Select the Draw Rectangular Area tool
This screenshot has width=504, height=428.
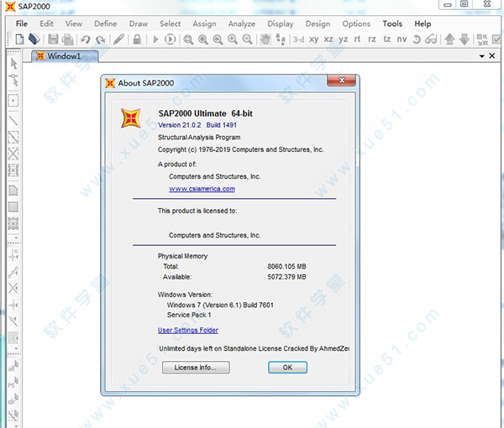click(x=13, y=207)
